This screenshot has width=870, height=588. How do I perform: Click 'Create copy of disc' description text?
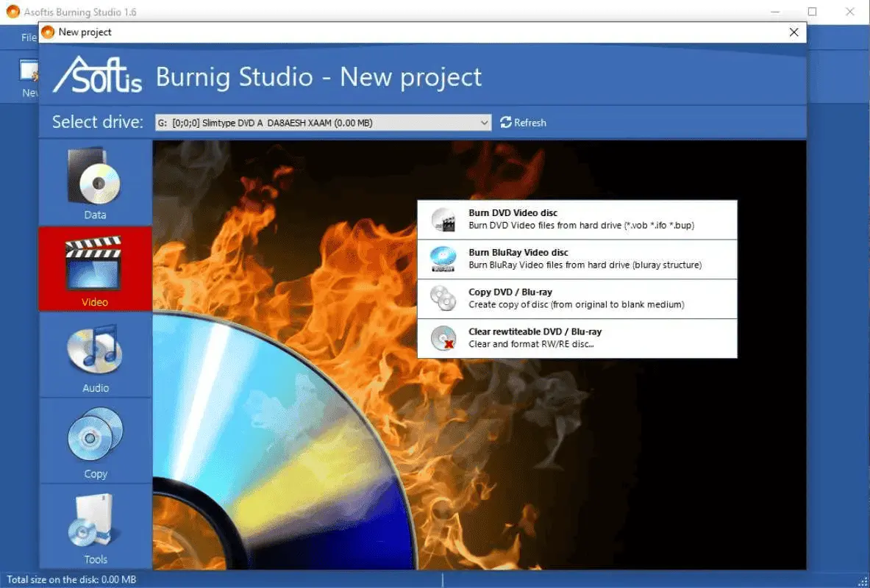(x=576, y=304)
